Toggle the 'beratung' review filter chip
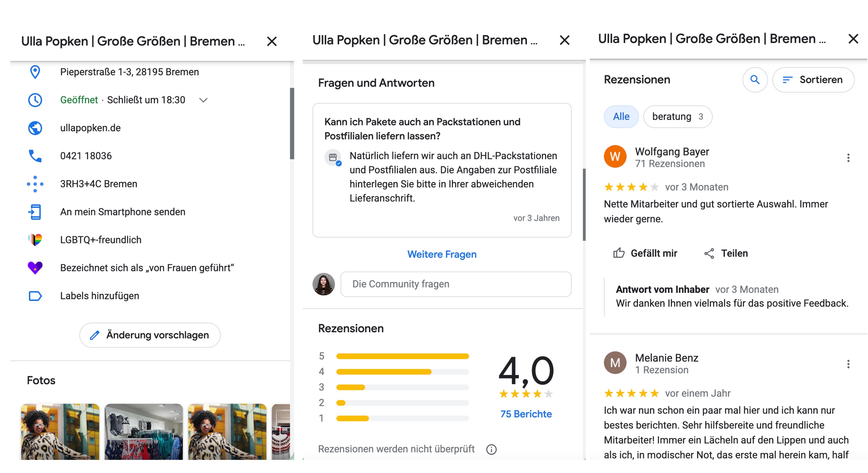 [677, 116]
